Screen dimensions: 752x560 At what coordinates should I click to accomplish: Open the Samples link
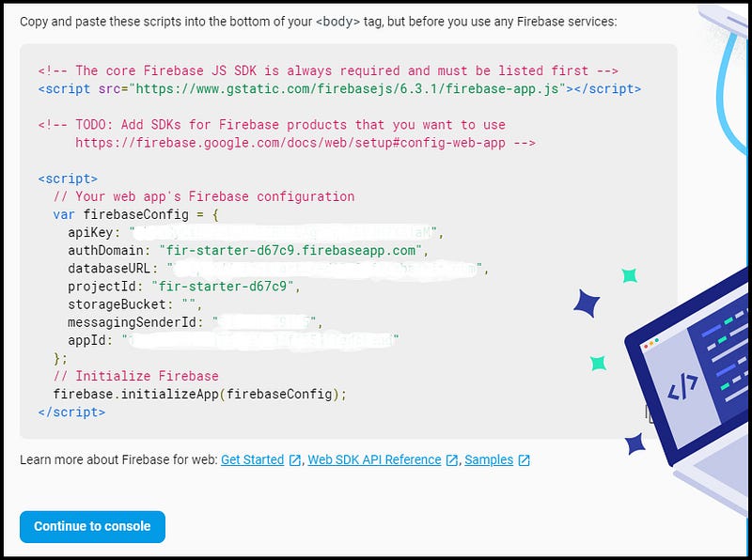coord(490,459)
